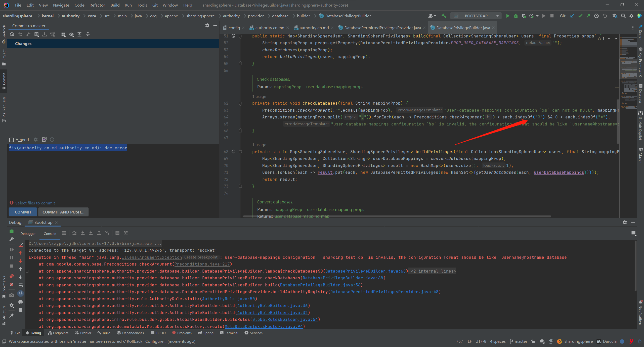Open Search Everywhere magnifier icon

pyautogui.click(x=623, y=16)
